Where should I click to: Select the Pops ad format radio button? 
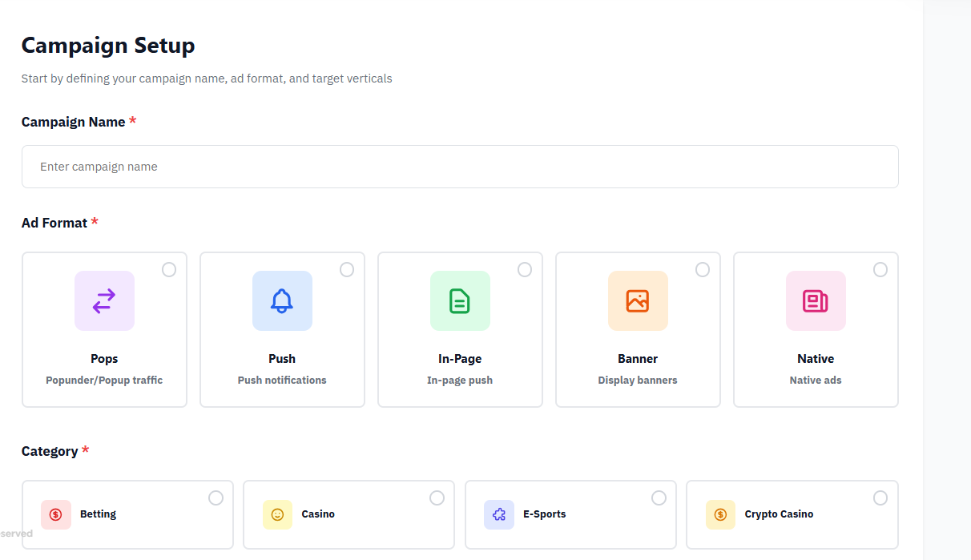point(169,270)
